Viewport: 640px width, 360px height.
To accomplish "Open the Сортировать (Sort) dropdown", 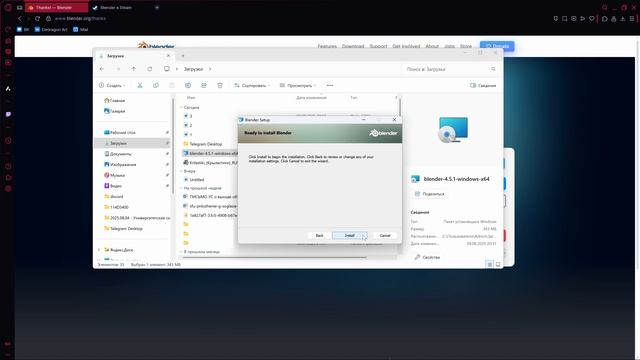I will tap(252, 85).
